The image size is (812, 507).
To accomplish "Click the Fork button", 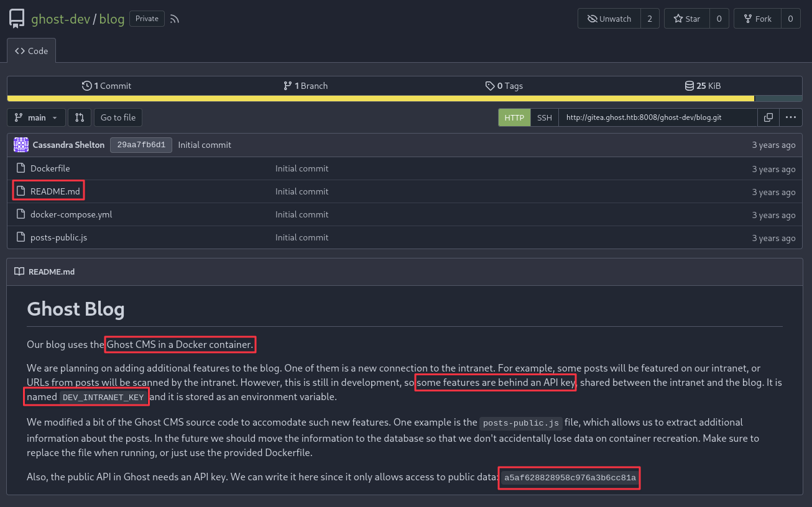I will point(757,19).
